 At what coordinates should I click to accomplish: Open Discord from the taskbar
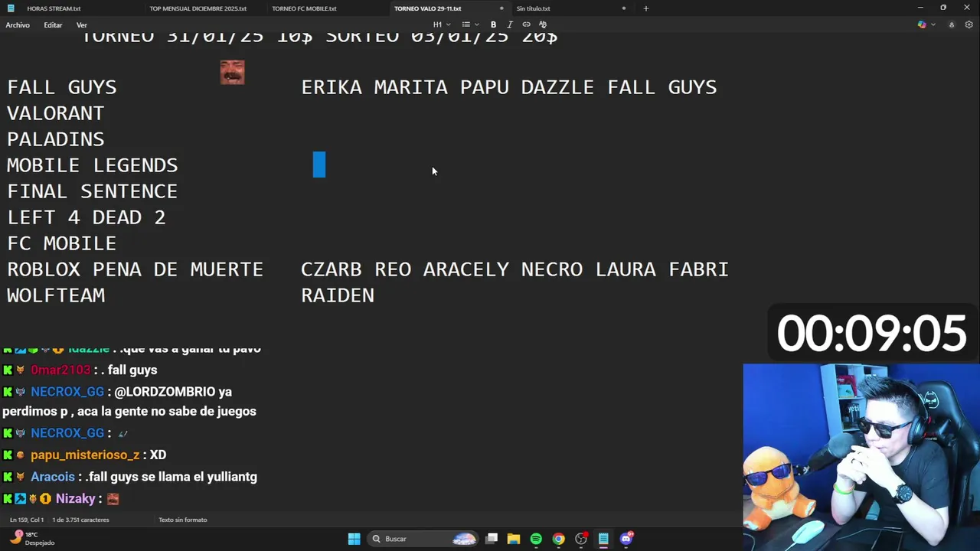(626, 539)
